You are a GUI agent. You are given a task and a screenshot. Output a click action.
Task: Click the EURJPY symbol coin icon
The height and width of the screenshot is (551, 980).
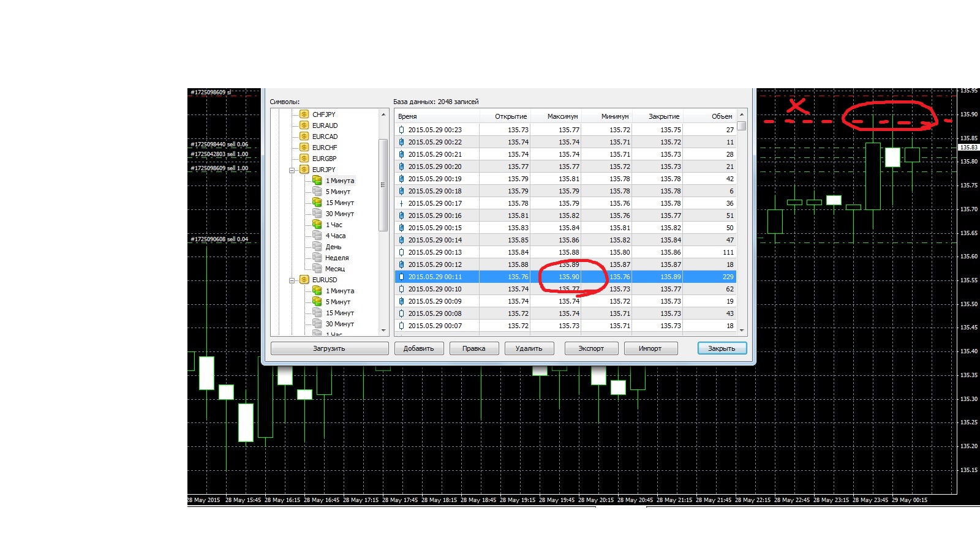(x=304, y=170)
